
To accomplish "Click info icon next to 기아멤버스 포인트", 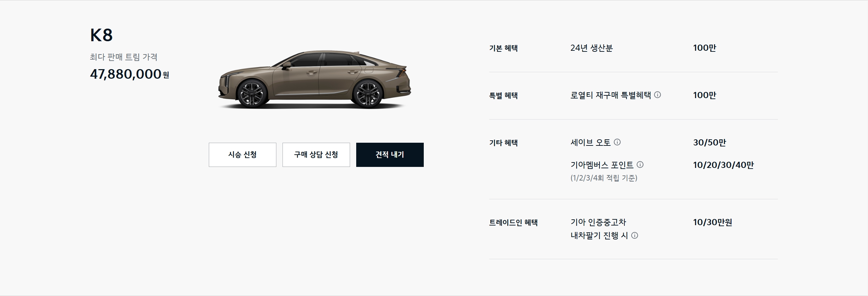I will coord(640,165).
